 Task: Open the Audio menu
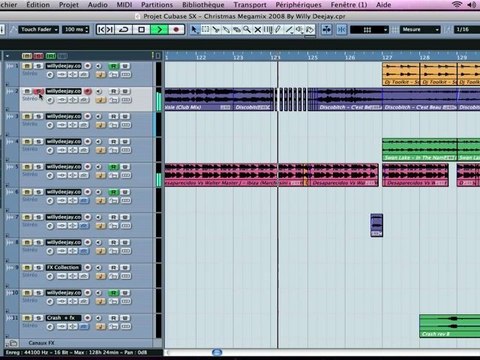[x=97, y=5]
